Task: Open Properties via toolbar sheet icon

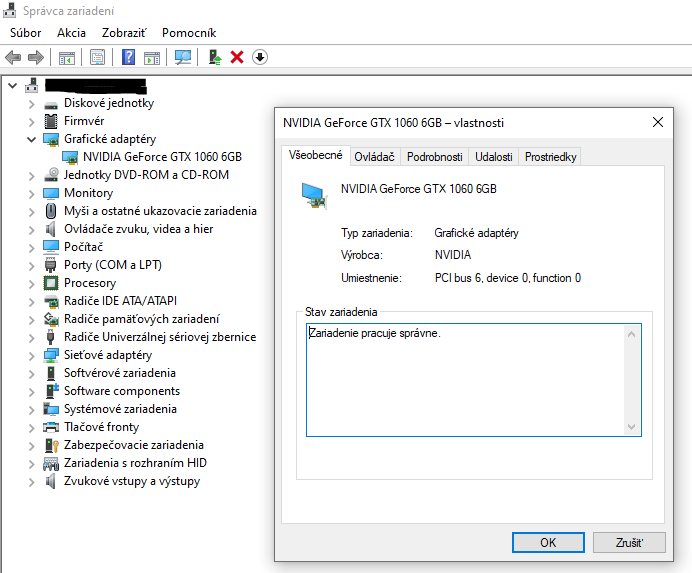Action: click(97, 57)
